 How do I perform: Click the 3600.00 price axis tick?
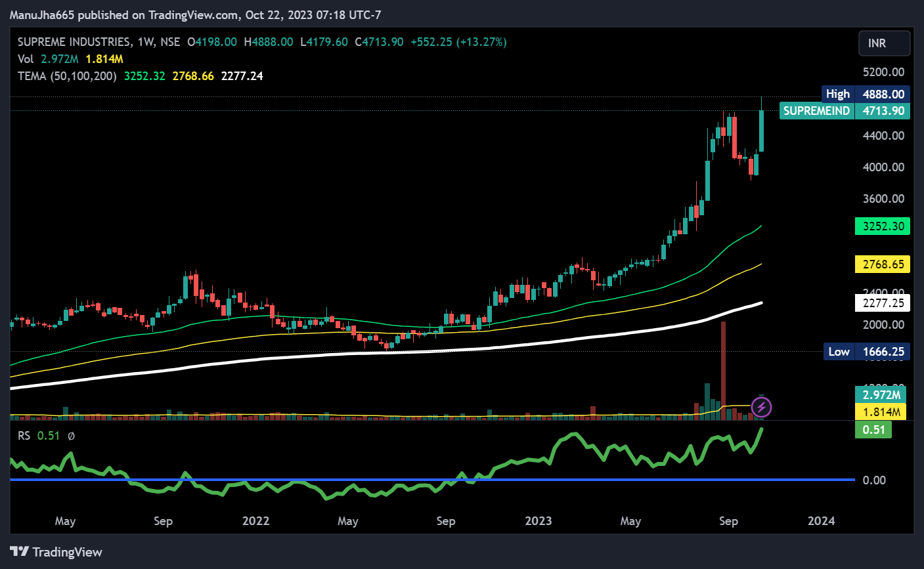pyautogui.click(x=883, y=199)
